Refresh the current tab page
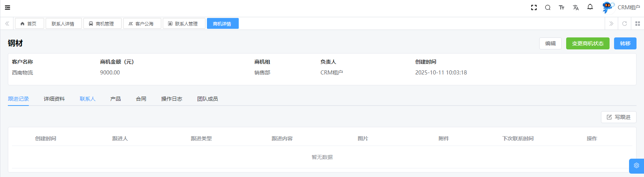This screenshot has height=177, width=644. (625, 24)
